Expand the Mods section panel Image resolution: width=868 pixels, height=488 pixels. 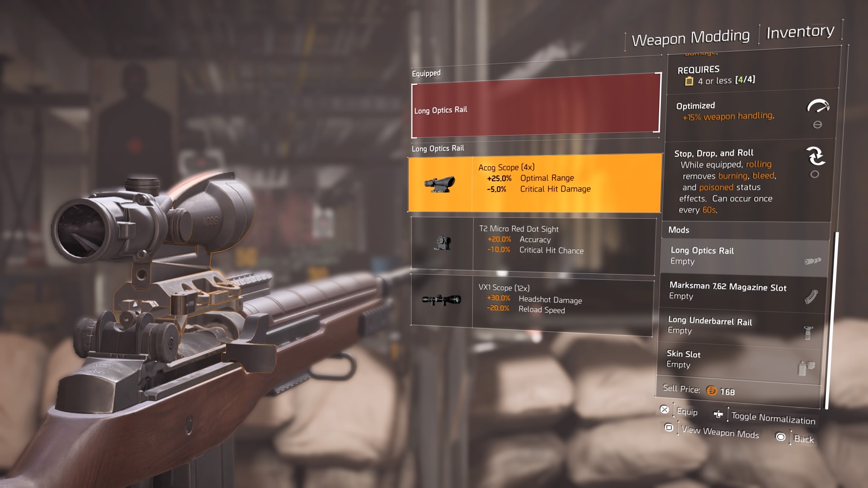tap(680, 230)
